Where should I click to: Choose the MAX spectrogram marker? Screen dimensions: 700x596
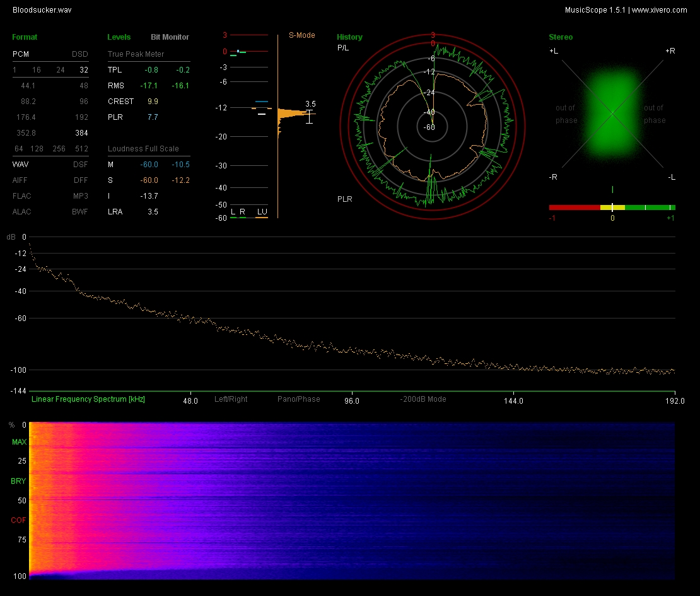(18, 442)
